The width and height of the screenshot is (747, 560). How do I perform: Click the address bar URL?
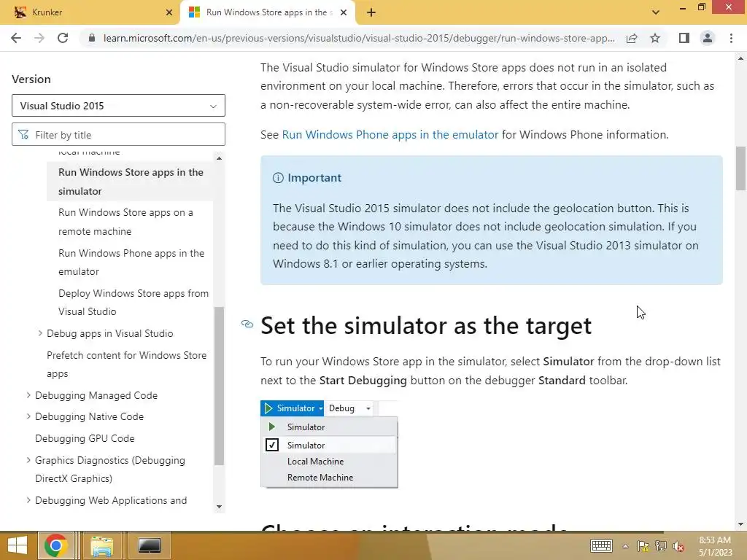[x=359, y=38]
